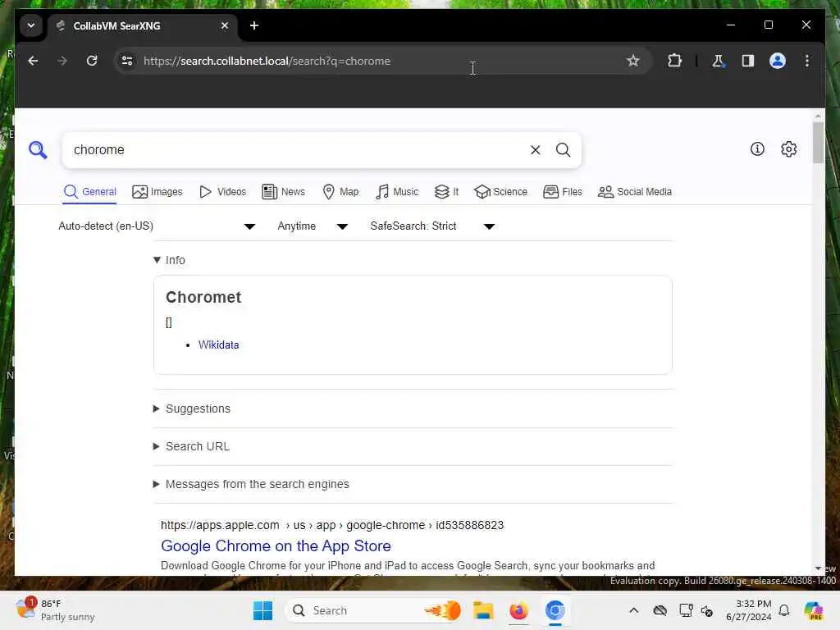Click the browser address bar URL
This screenshot has width=840, height=630.
(267, 61)
